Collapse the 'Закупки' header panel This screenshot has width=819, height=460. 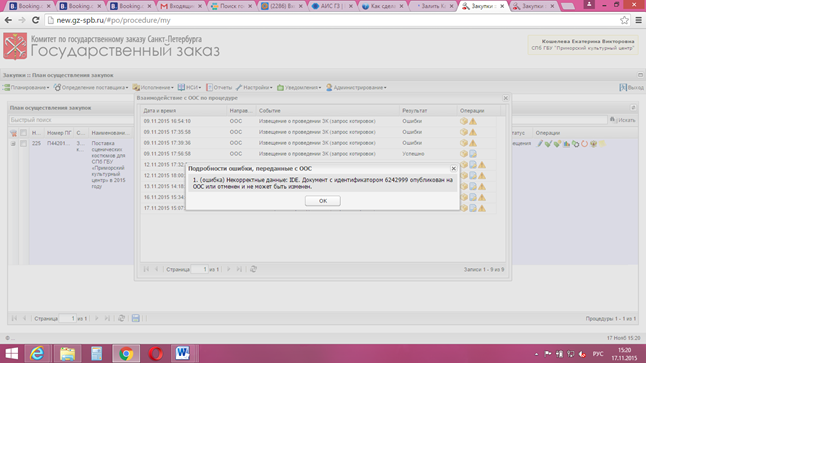pos(640,75)
